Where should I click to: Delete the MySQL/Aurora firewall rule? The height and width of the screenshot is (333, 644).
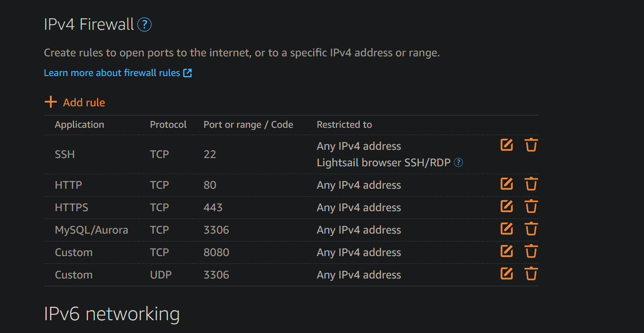pos(531,229)
